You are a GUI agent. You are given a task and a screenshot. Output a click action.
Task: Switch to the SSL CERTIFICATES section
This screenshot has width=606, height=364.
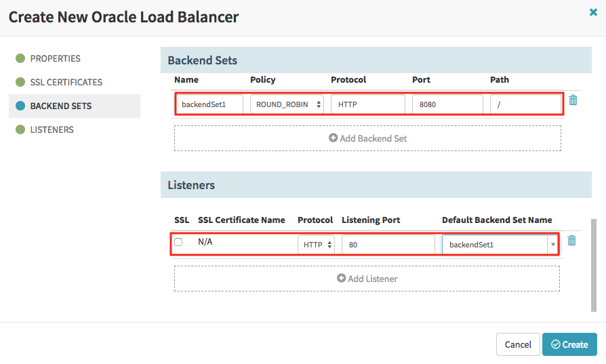coord(66,82)
